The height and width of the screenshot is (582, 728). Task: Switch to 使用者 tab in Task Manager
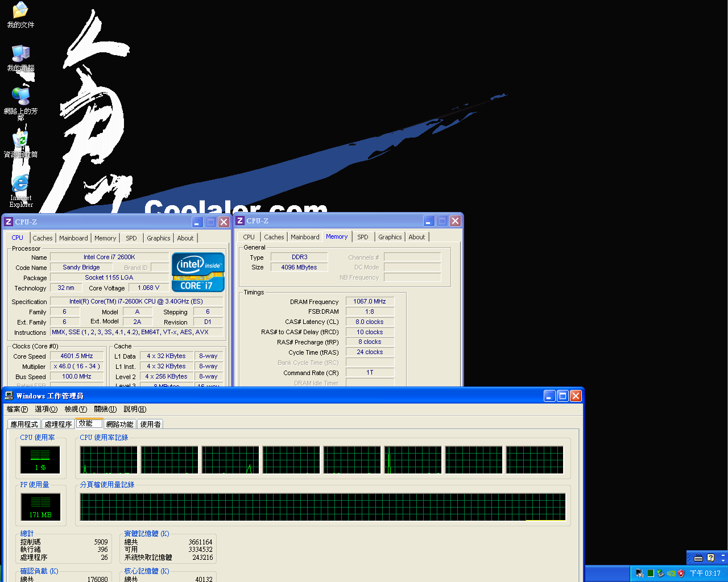coord(150,425)
